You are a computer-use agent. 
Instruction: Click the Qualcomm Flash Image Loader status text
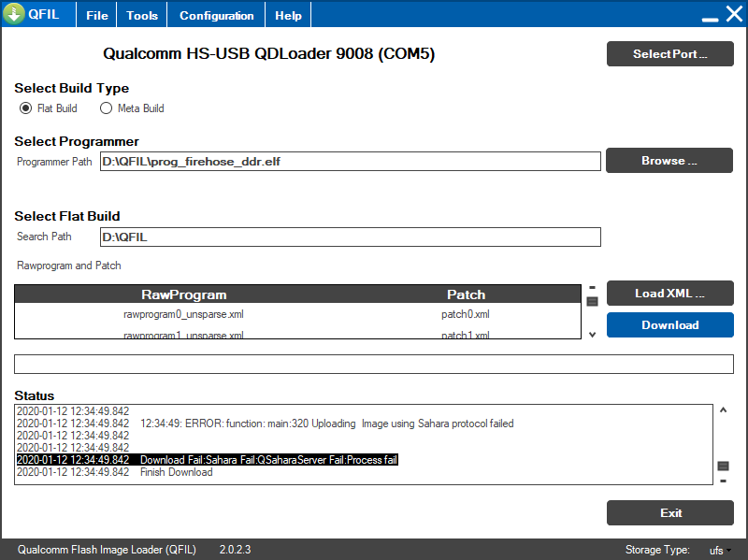107,550
